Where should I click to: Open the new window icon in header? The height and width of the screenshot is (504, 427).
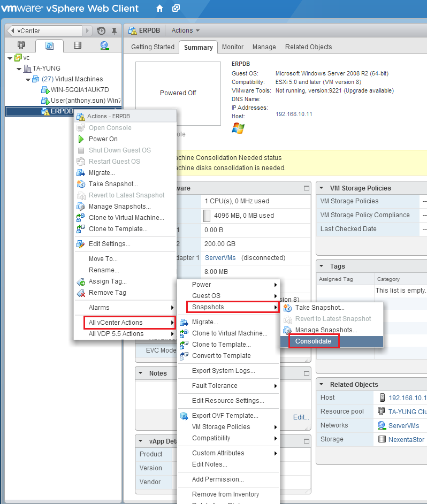click(x=176, y=8)
